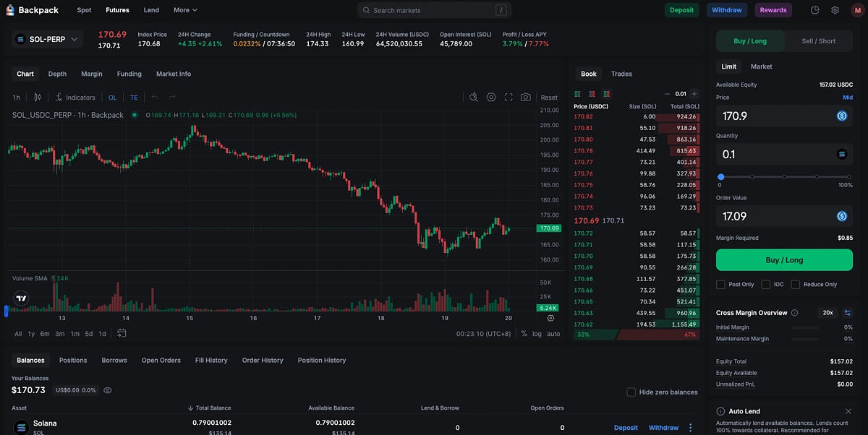868x435 pixels.
Task: Switch the chart to fullscreen mode
Action: [509, 98]
